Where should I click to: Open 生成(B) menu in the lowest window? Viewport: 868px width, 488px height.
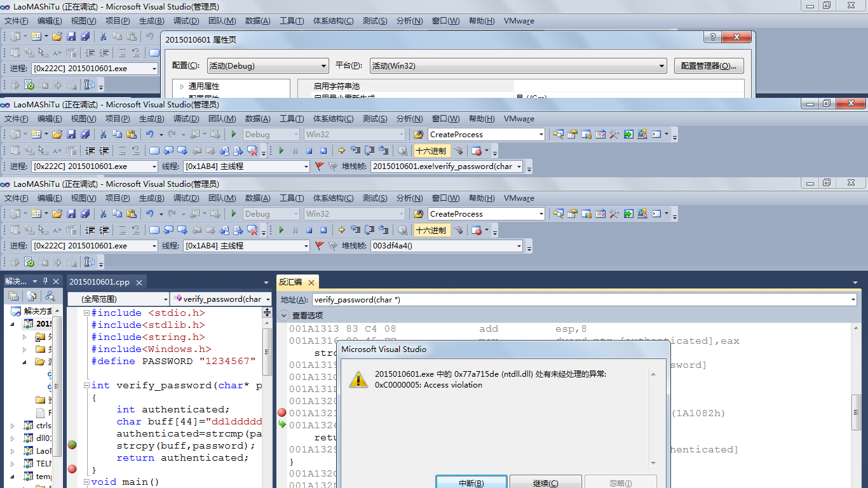point(151,198)
